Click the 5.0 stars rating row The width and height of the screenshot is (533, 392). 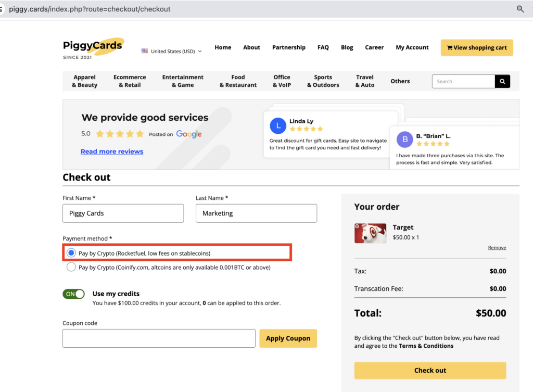[113, 134]
